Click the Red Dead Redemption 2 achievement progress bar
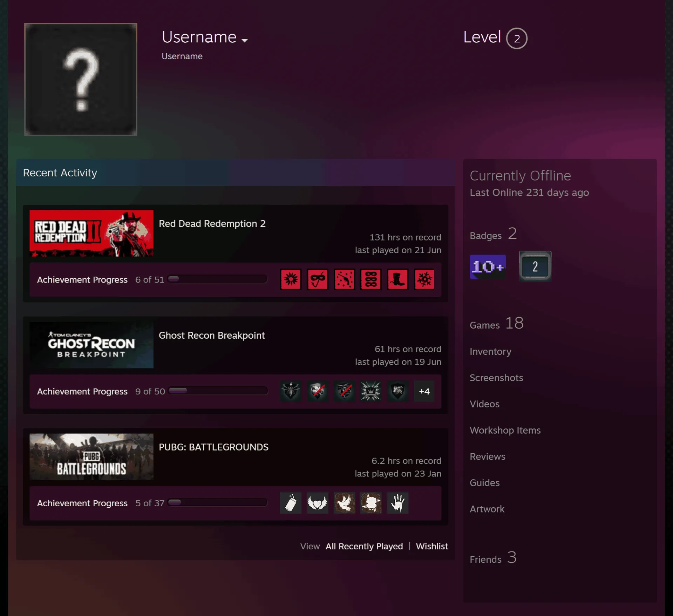The height and width of the screenshot is (616, 673). click(x=217, y=279)
